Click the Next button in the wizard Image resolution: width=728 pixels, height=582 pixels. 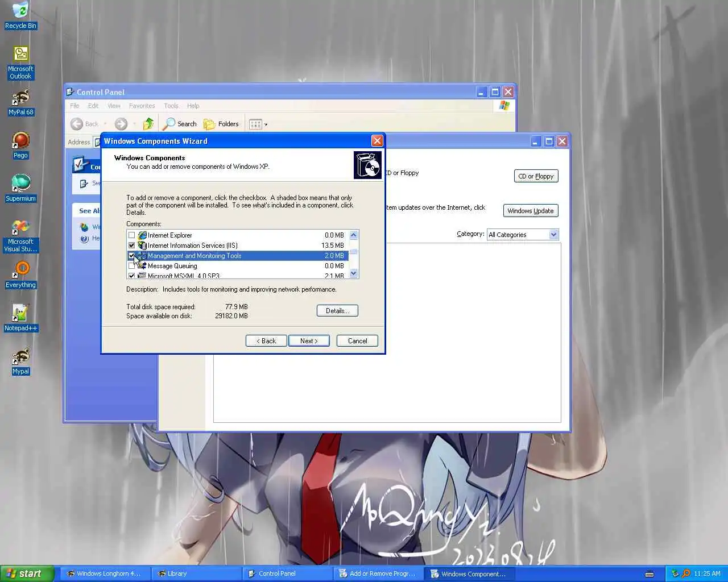point(309,340)
